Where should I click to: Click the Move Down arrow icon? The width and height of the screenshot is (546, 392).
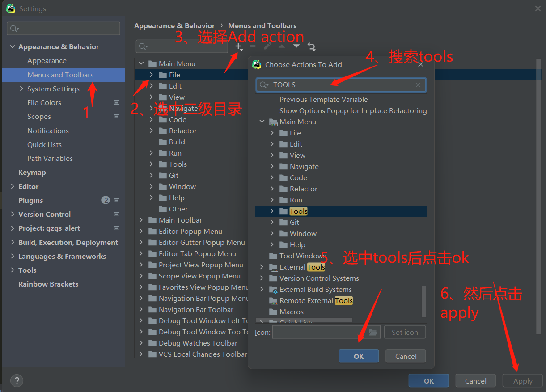tap(296, 46)
